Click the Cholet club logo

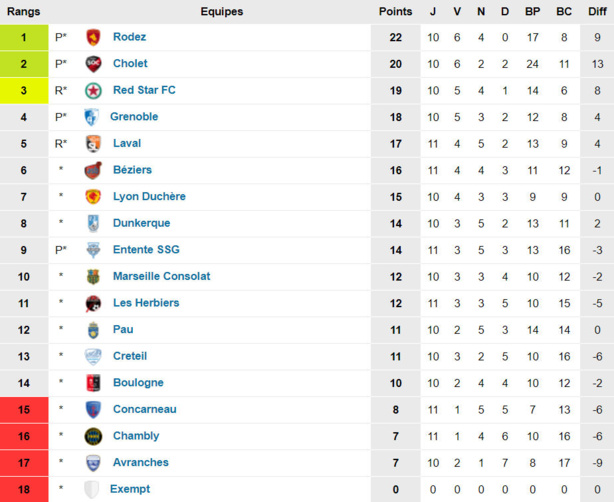click(x=93, y=64)
